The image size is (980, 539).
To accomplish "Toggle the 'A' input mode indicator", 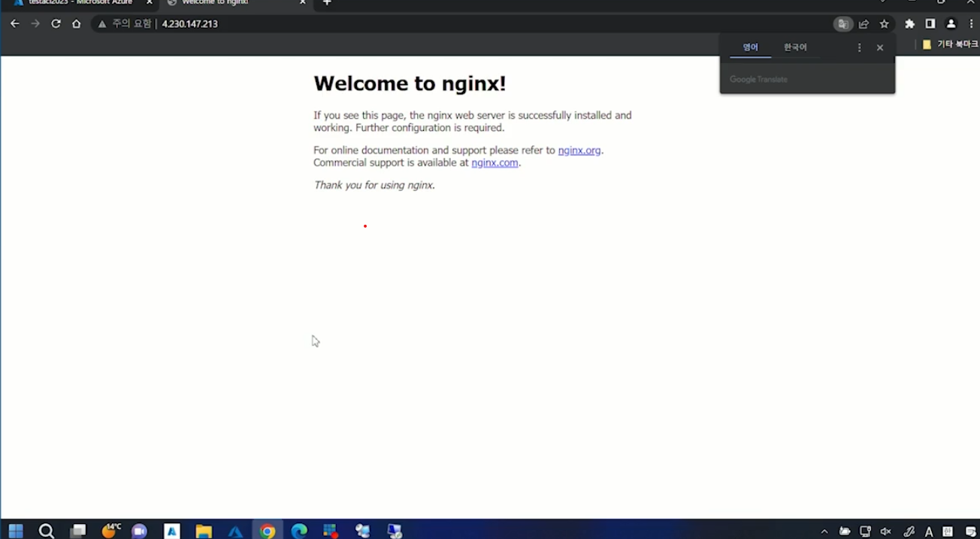I will point(929,531).
